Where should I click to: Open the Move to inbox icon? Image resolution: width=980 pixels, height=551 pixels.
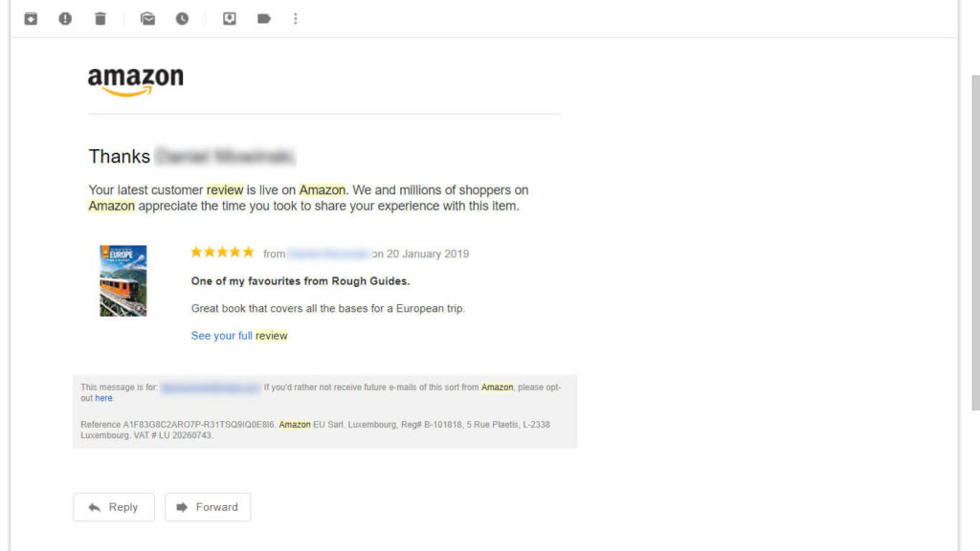[x=230, y=19]
